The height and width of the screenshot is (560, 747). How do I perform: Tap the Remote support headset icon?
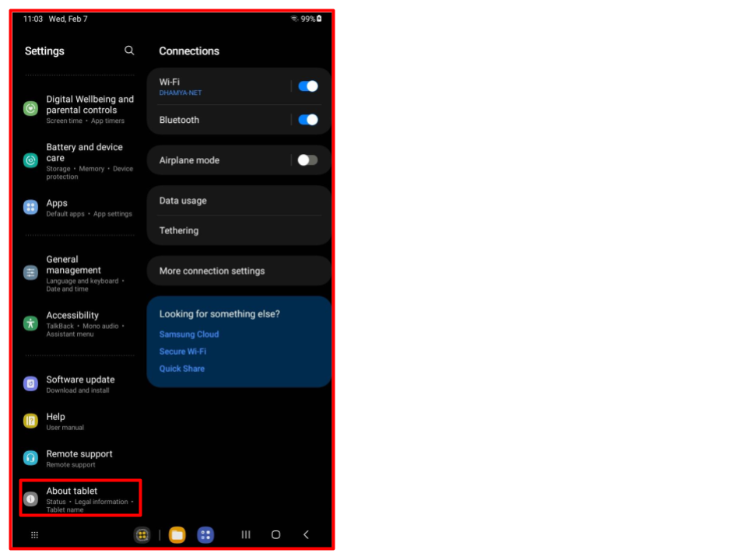30,458
